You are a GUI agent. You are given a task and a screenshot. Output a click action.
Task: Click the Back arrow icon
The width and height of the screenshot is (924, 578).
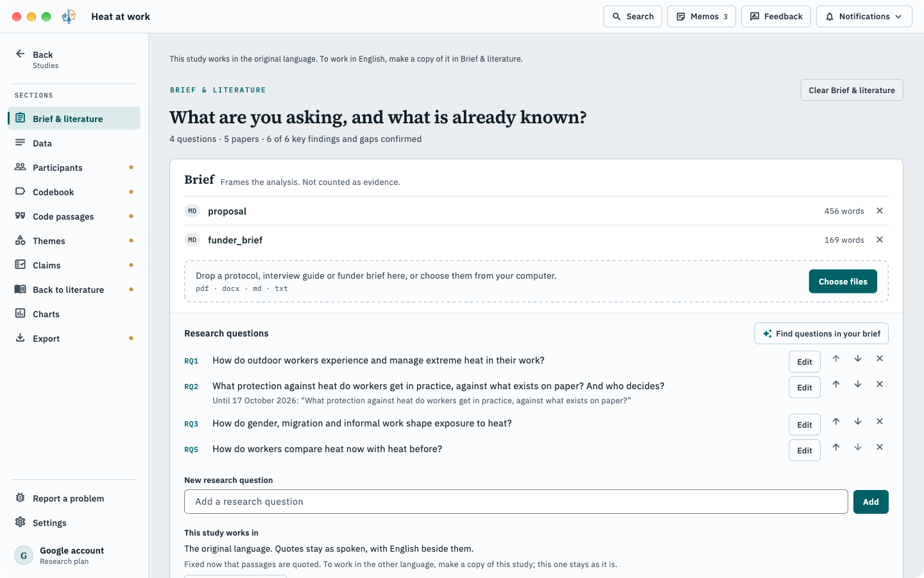[x=21, y=54]
